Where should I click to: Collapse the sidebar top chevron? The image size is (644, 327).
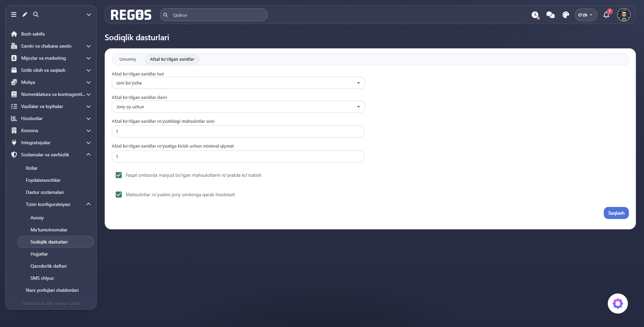click(89, 14)
